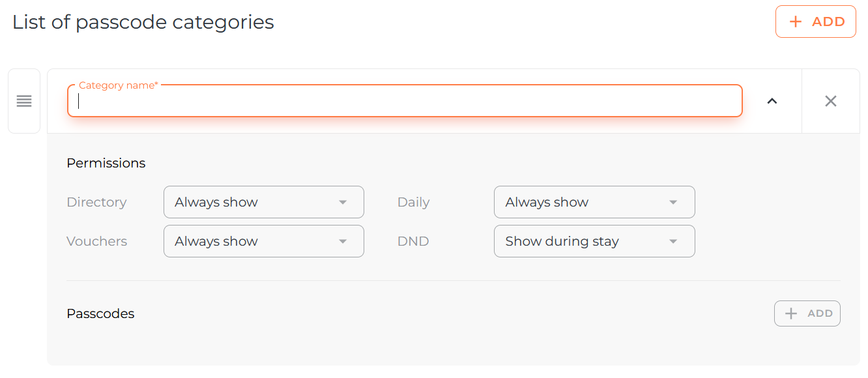Screen dimensions: 868x378
Task: Select 'Show during stay' text in DND field
Action: point(562,241)
